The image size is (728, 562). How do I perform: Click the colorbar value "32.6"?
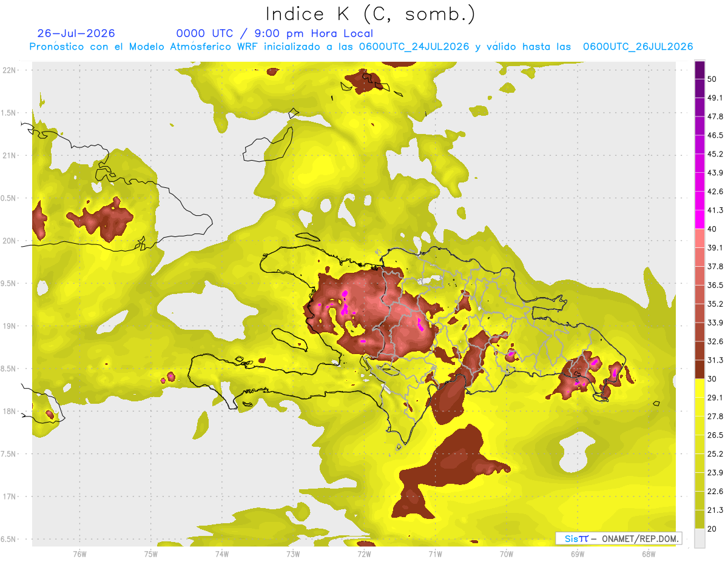pos(715,341)
